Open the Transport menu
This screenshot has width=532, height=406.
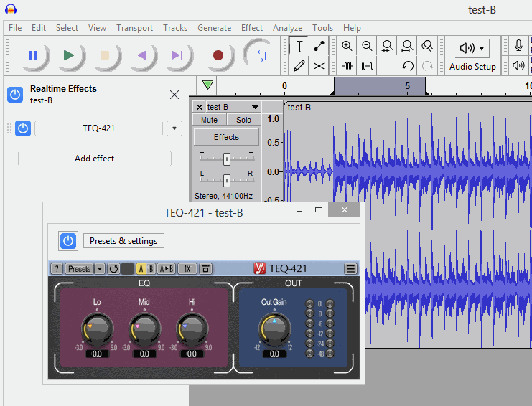point(134,28)
